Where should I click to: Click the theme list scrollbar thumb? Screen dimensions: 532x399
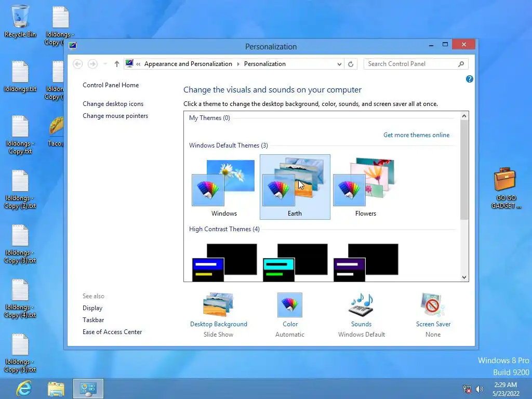click(x=464, y=170)
